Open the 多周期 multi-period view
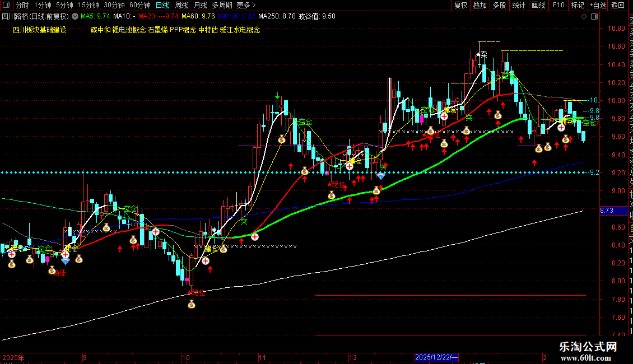The height and width of the screenshot is (364, 633). point(222,5)
